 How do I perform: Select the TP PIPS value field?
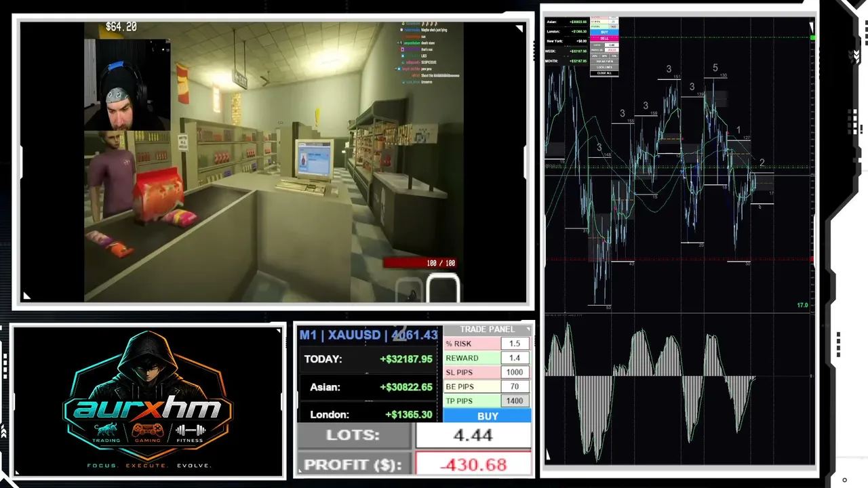tap(515, 401)
